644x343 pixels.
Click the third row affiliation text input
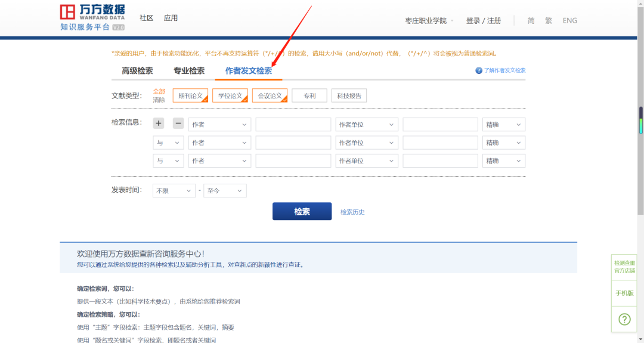pos(440,160)
